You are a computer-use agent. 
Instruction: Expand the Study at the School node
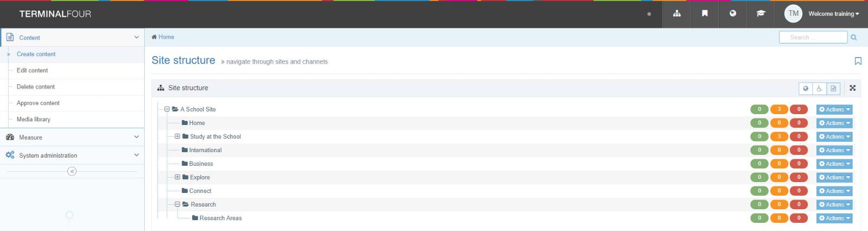177,136
